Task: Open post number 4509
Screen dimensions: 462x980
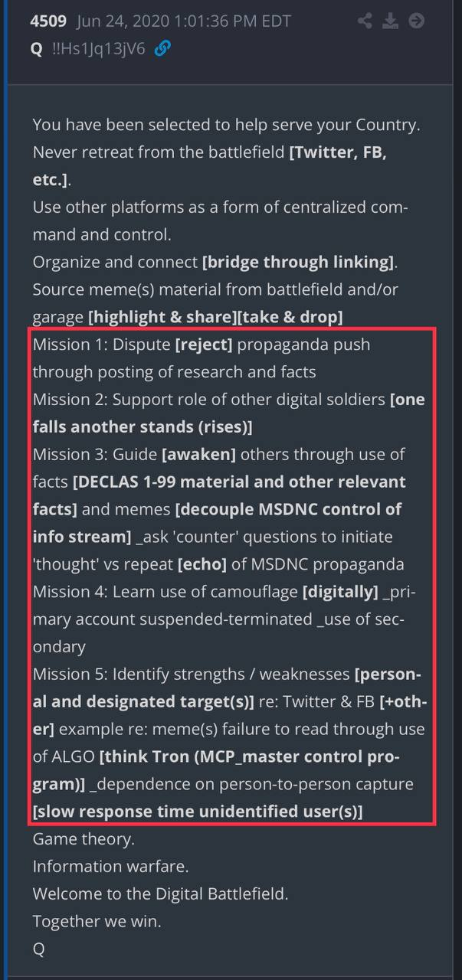Action: tap(49, 21)
